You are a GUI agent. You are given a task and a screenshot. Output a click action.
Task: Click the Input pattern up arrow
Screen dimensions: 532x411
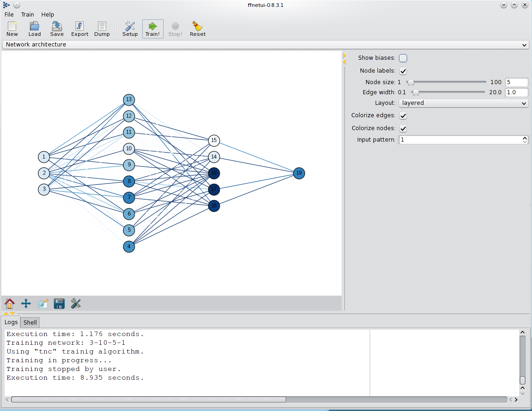click(x=525, y=138)
